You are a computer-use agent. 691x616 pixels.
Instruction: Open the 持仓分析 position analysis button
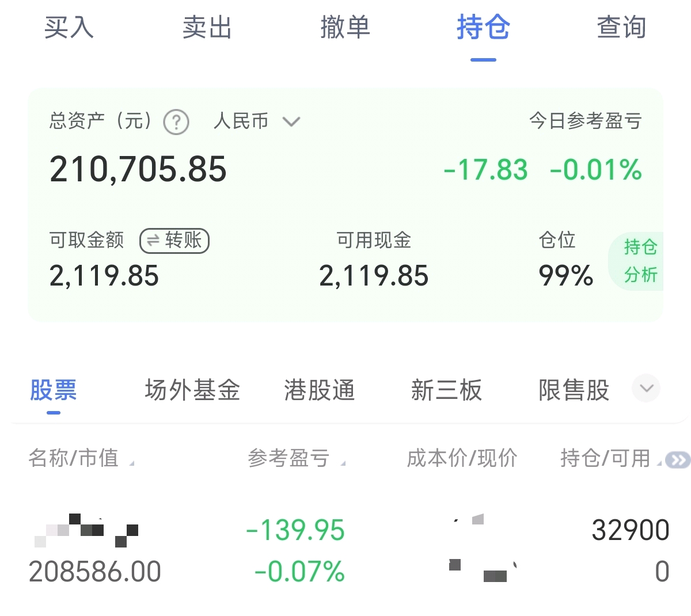pyautogui.click(x=640, y=261)
